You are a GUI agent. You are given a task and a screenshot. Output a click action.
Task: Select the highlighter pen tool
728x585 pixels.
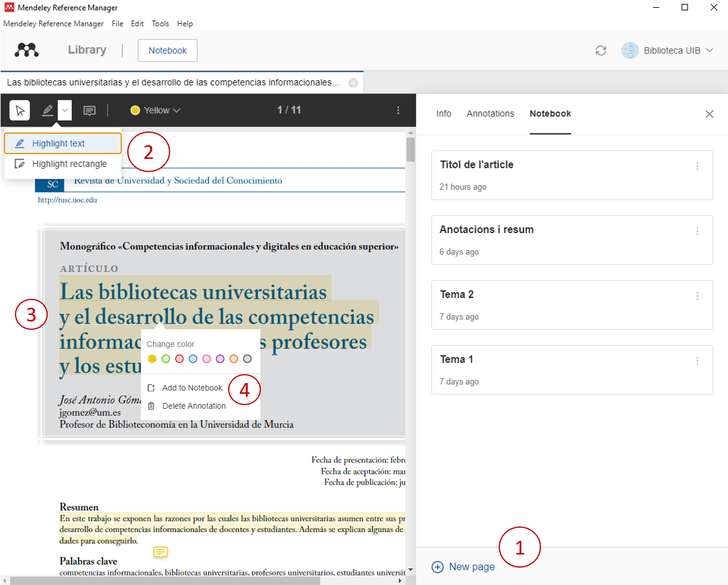pyautogui.click(x=48, y=110)
